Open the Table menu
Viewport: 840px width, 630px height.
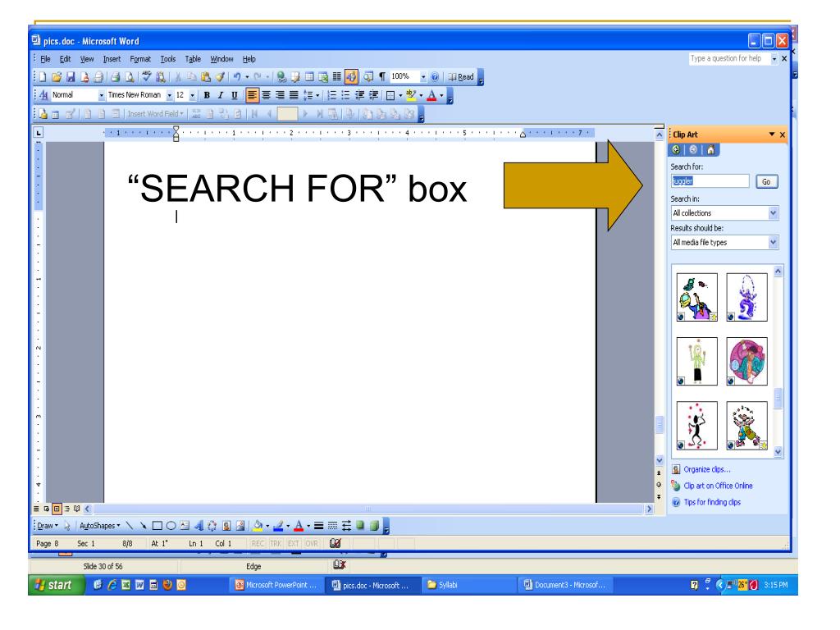click(x=193, y=59)
